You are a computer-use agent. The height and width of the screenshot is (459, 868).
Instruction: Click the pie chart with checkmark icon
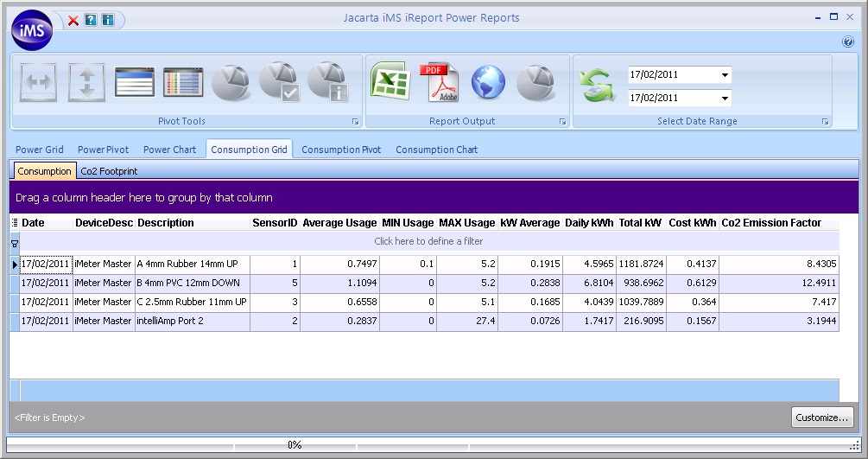click(x=280, y=82)
